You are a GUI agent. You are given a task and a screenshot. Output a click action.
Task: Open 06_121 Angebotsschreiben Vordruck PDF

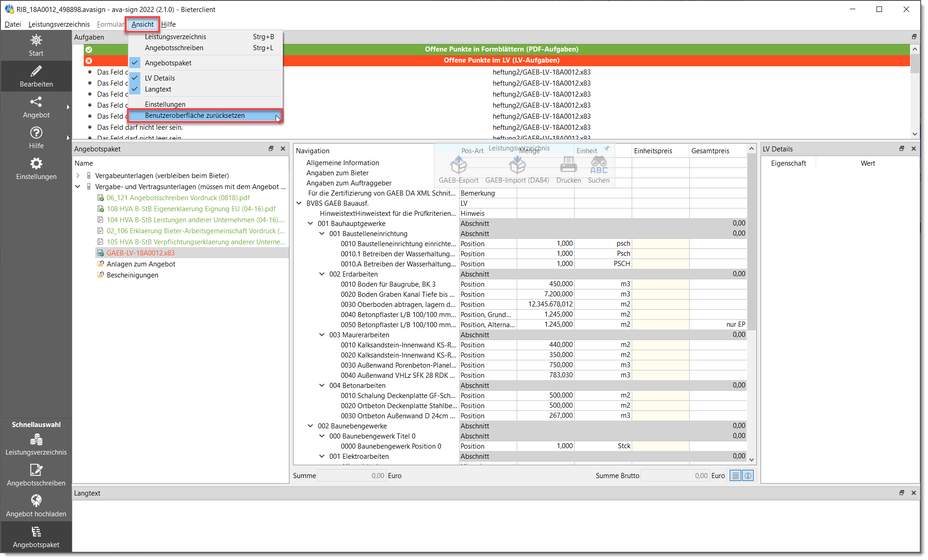(x=179, y=198)
